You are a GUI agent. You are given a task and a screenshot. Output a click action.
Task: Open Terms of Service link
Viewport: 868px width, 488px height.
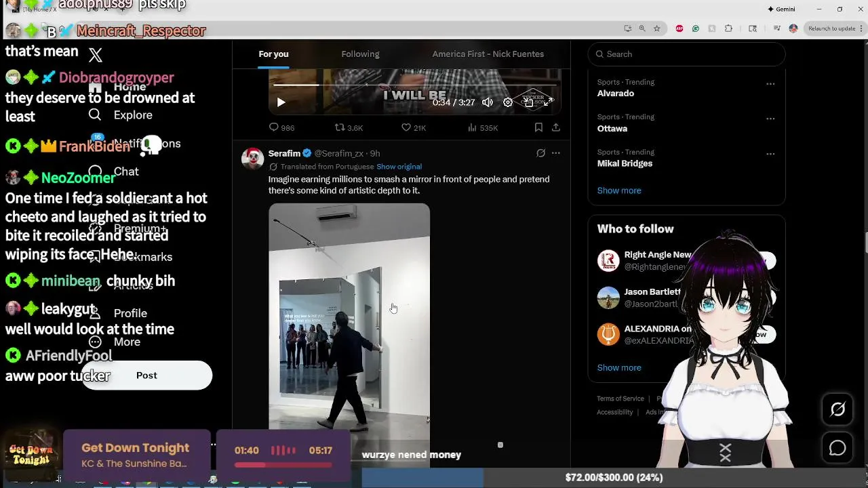[620, 399]
